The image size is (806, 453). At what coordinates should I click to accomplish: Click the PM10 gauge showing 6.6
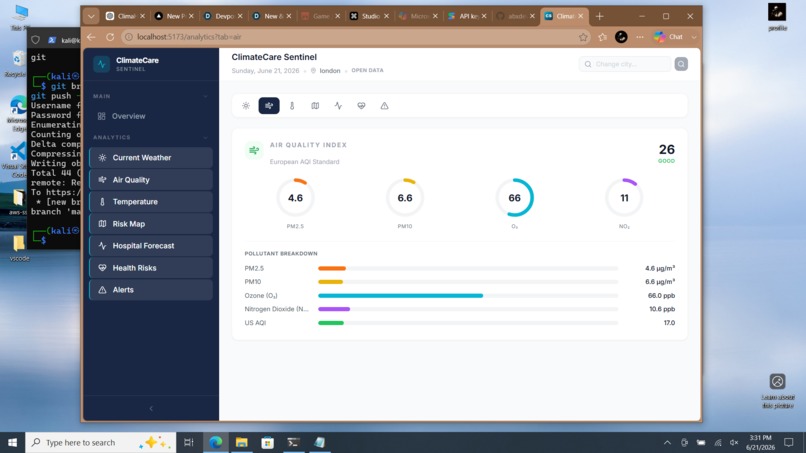pyautogui.click(x=405, y=198)
